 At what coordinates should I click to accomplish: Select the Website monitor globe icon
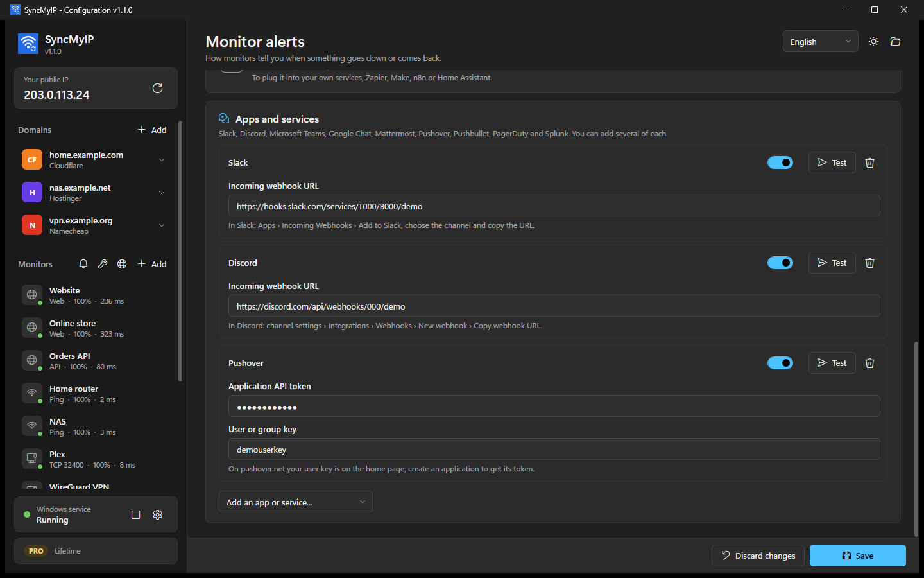(32, 295)
